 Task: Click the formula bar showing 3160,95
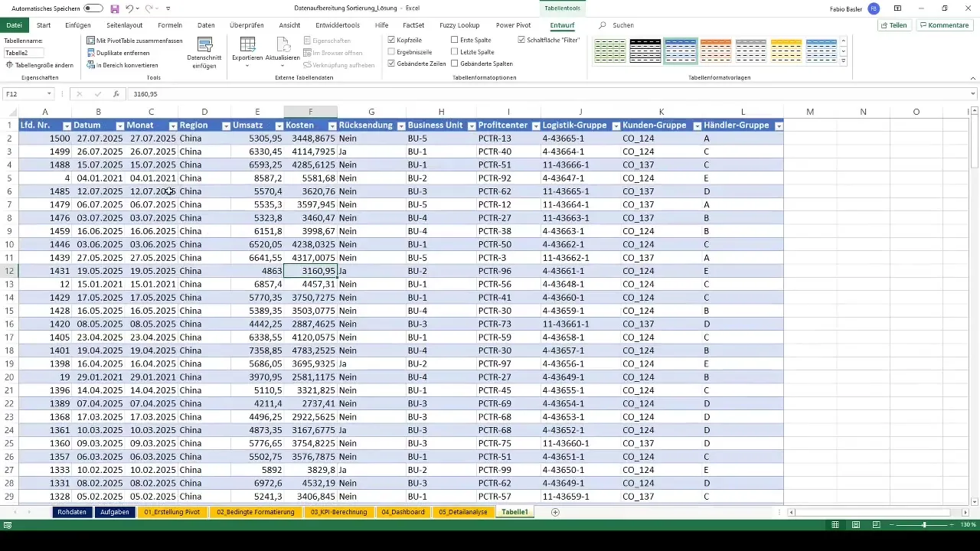[547, 94]
